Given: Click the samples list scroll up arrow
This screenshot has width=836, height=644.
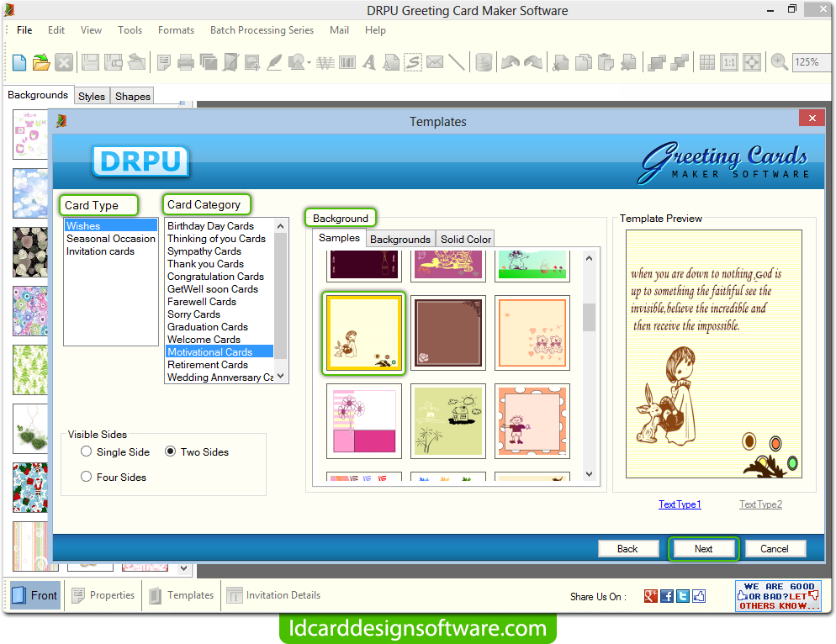Looking at the screenshot, I should [589, 258].
